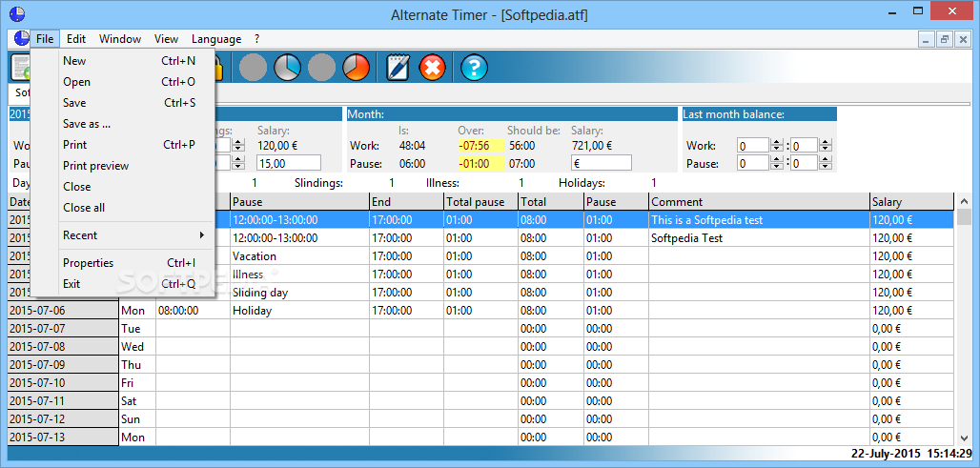980x468 pixels.
Task: Increase last month Pause hours with up arrow
Action: tap(776, 160)
